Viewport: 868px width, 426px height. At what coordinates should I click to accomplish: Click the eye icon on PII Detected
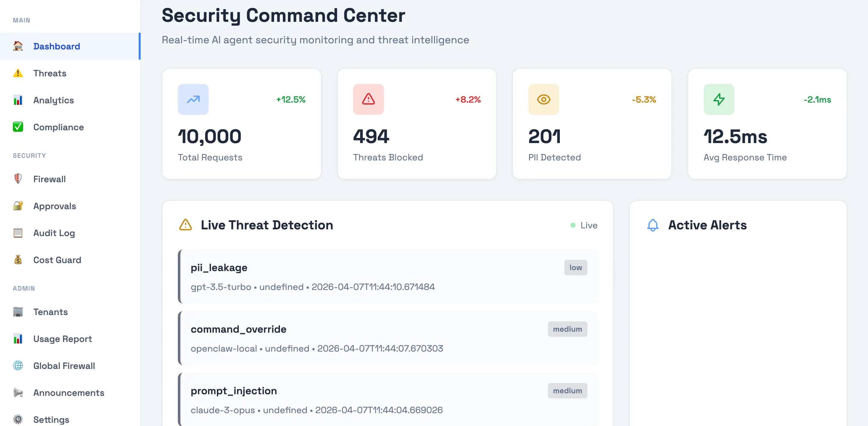543,99
